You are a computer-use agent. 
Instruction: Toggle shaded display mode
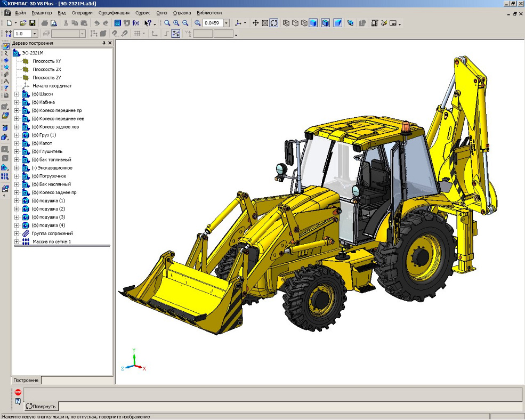313,23
